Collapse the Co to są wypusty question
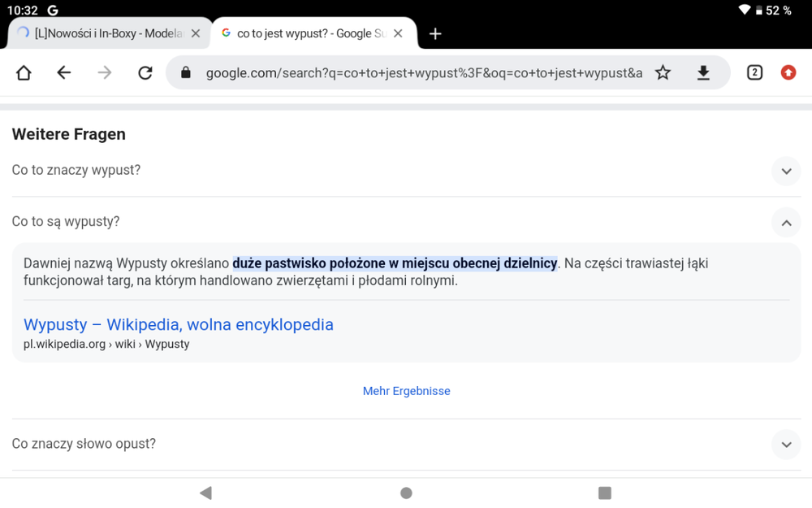Viewport: 812px width, 508px height. click(785, 222)
